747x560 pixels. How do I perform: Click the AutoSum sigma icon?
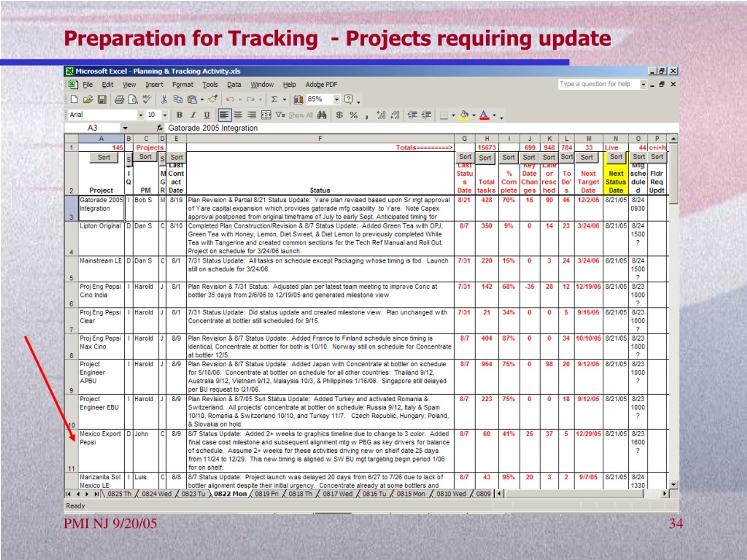(274, 99)
